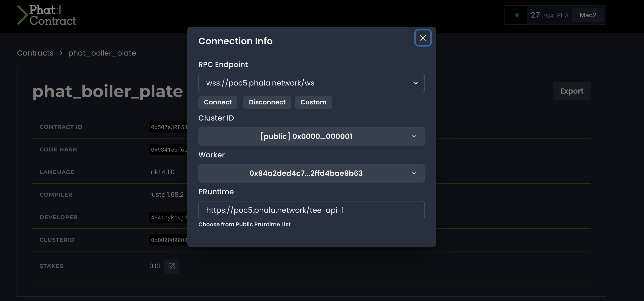Click the green connection status dot
Image resolution: width=644 pixels, height=301 pixels.
coord(517,15)
